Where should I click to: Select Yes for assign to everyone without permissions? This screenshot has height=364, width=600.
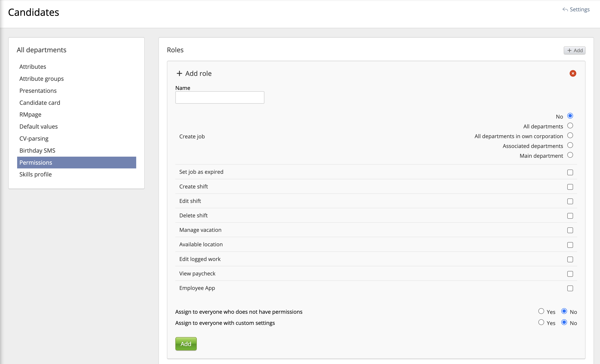541,311
